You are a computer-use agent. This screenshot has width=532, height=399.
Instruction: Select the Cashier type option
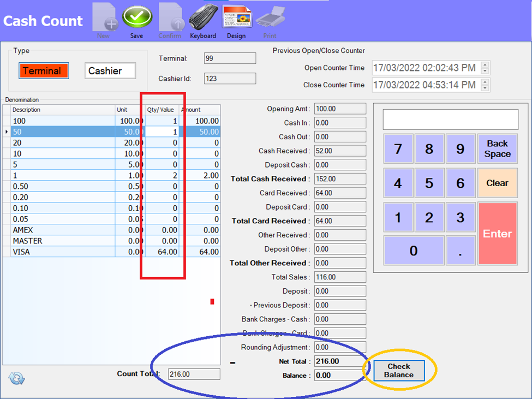coord(110,71)
